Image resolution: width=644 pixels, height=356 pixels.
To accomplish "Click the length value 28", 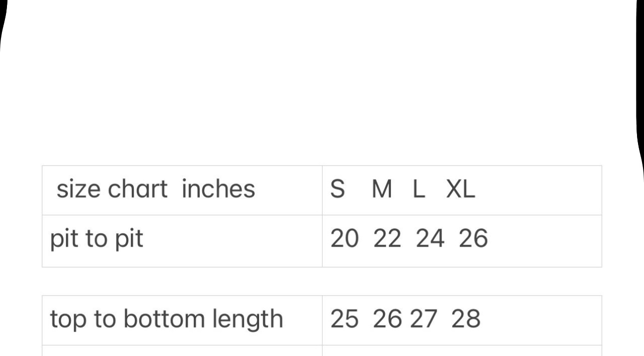I will pos(466,319).
